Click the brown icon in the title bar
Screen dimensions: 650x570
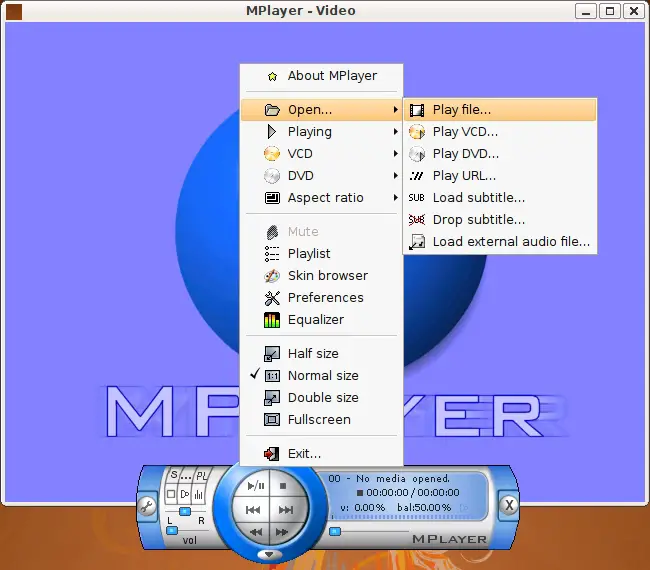[14, 11]
